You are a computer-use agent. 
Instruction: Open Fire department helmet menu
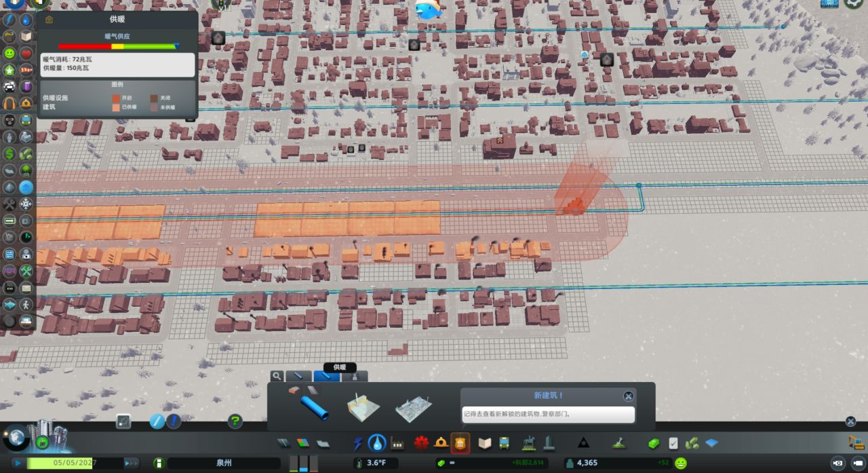[x=441, y=443]
